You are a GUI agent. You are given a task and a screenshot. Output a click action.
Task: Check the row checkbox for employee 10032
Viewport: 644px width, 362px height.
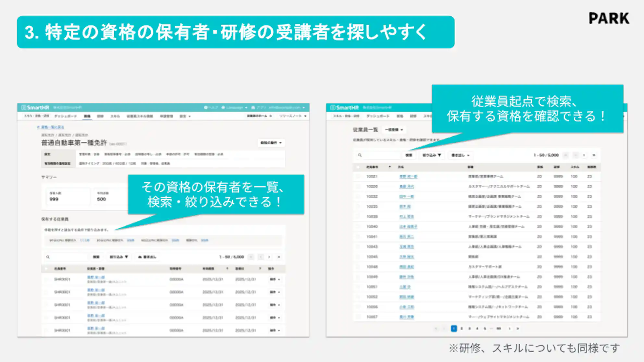pyautogui.click(x=358, y=197)
